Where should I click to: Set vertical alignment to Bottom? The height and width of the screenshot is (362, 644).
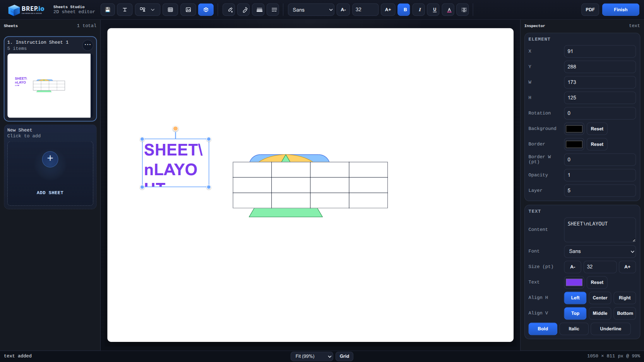[x=625, y=313]
